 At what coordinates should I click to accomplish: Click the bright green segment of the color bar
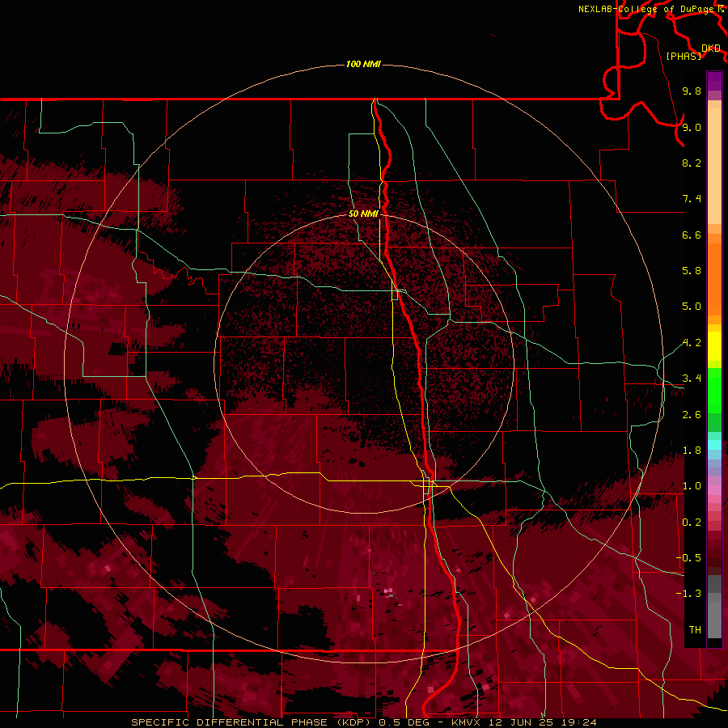point(714,389)
